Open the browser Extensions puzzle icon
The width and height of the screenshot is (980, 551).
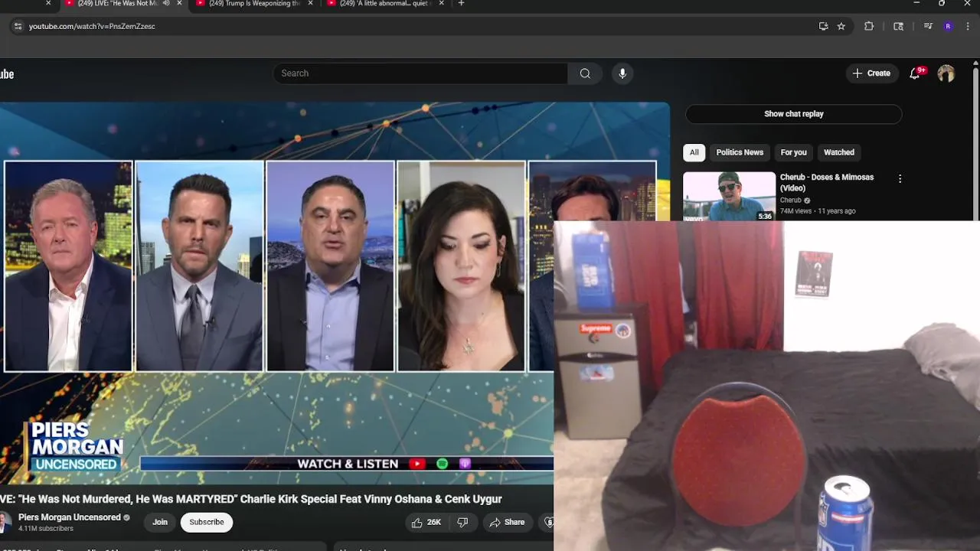coord(868,26)
